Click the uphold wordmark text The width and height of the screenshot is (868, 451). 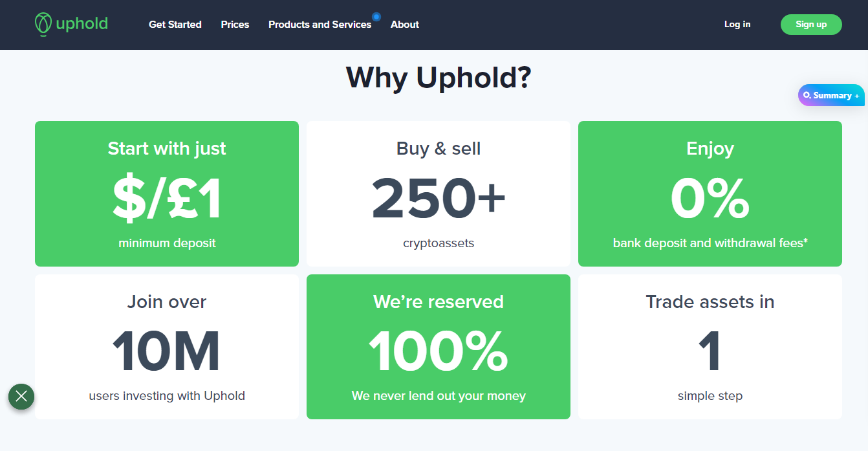pyautogui.click(x=81, y=25)
